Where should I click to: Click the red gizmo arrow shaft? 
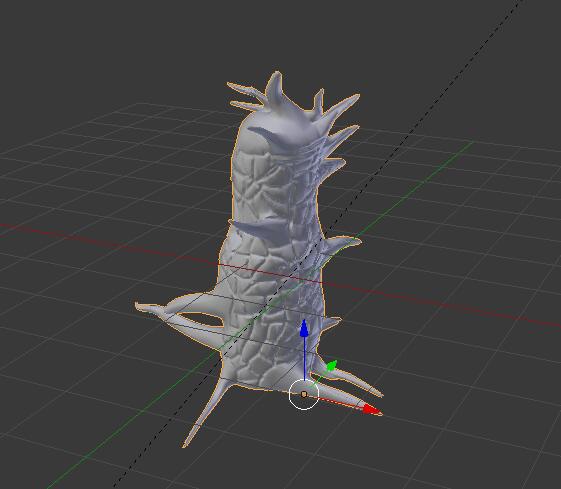tap(340, 402)
